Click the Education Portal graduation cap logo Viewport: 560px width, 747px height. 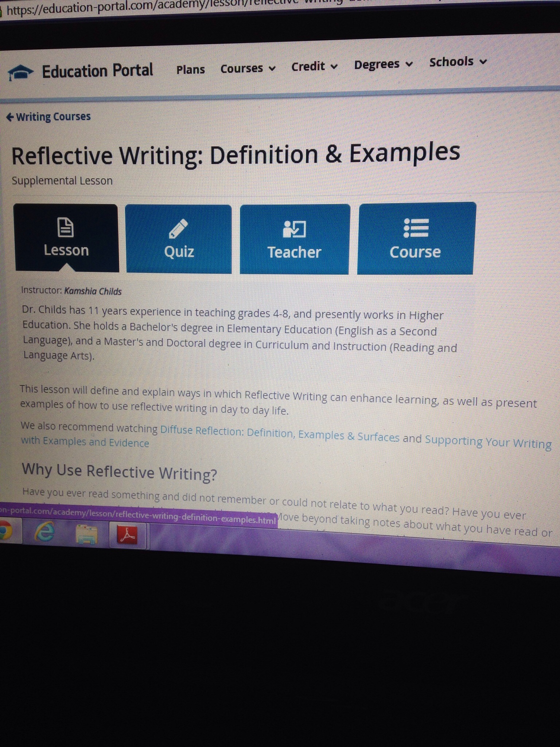(21, 72)
